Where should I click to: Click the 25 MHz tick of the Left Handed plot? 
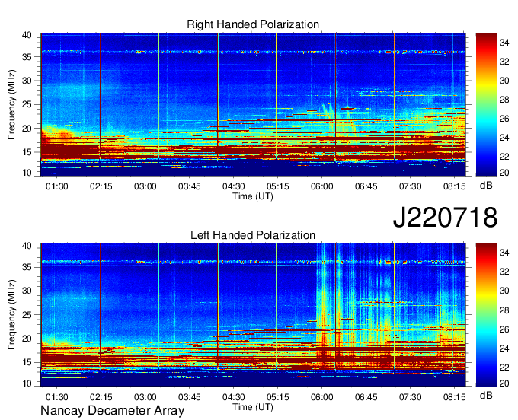tap(27, 315)
